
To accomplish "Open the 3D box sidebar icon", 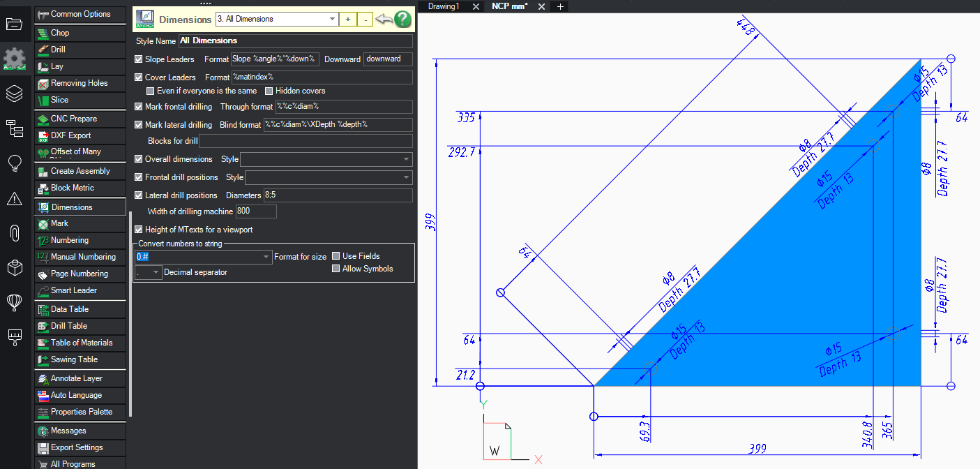I will point(14,267).
